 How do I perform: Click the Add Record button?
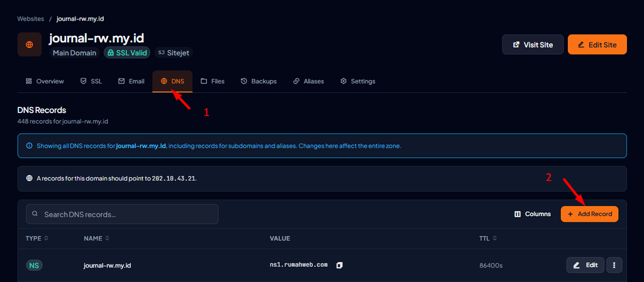[x=589, y=214]
